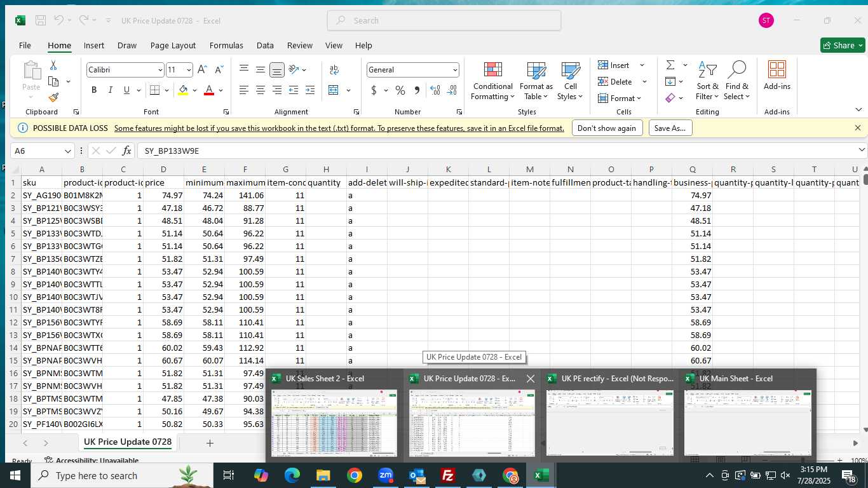Toggle Middle Align alignment
The width and height of the screenshot is (868, 488).
click(x=261, y=70)
